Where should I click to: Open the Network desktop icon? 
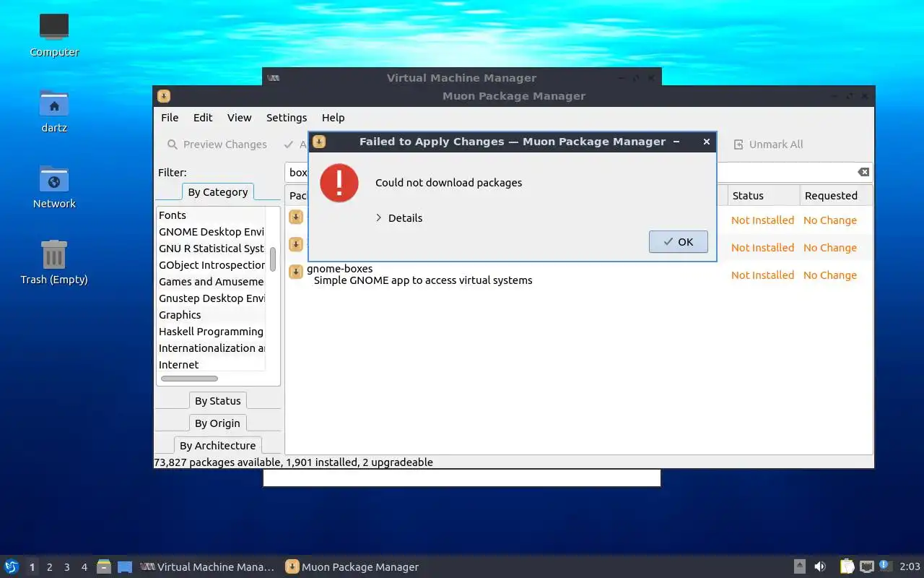[54, 187]
